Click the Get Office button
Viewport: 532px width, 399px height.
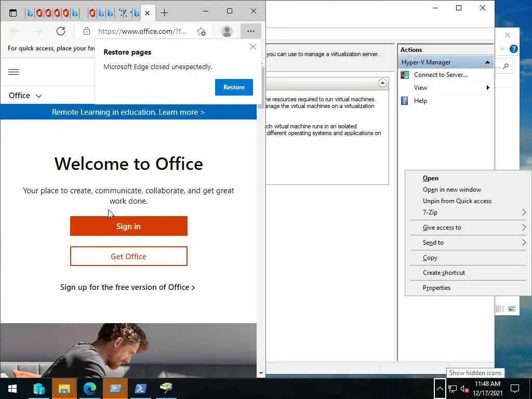click(129, 256)
